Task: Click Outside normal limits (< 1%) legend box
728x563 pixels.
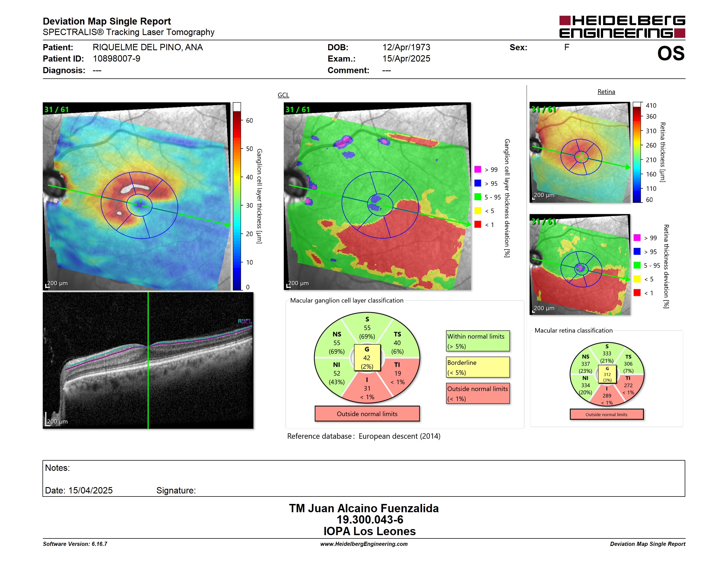Action: tap(478, 394)
